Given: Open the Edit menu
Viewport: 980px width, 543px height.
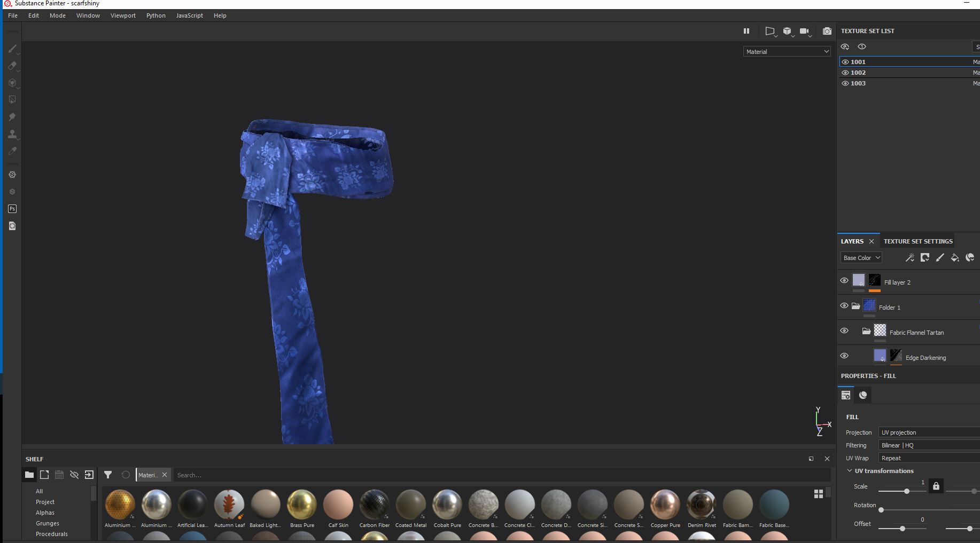Looking at the screenshot, I should (34, 15).
